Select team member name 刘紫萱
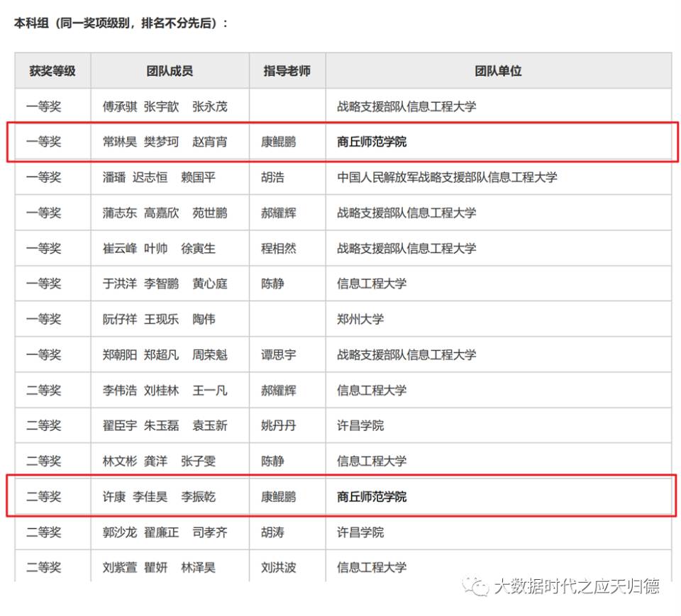Image resolution: width=681 pixels, height=616 pixels. pos(119,567)
